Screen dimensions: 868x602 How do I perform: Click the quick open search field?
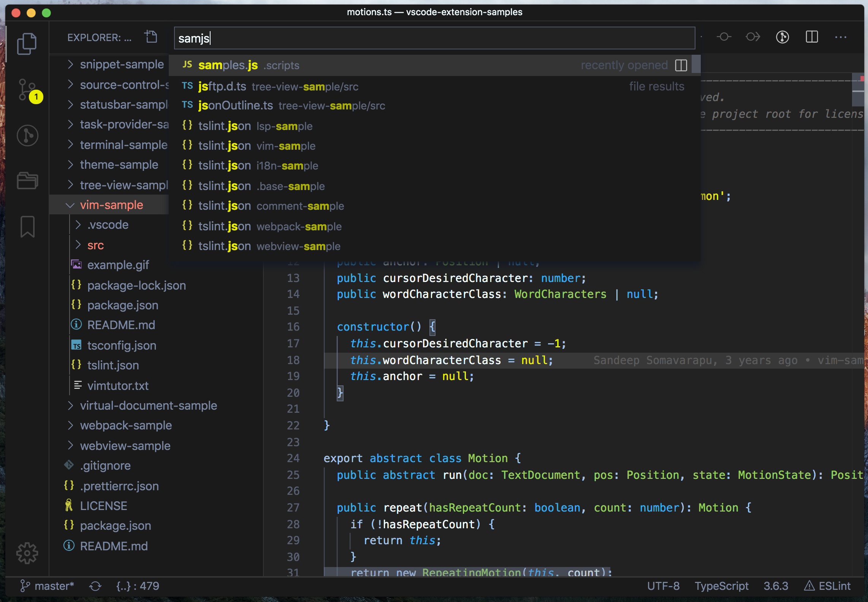coord(434,38)
